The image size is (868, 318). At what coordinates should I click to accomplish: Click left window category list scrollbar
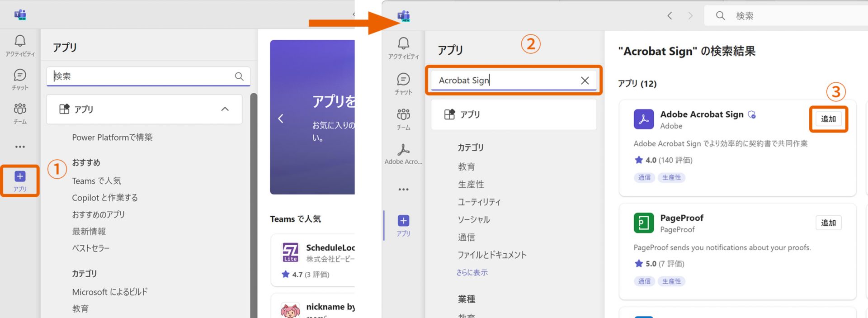pos(254,205)
